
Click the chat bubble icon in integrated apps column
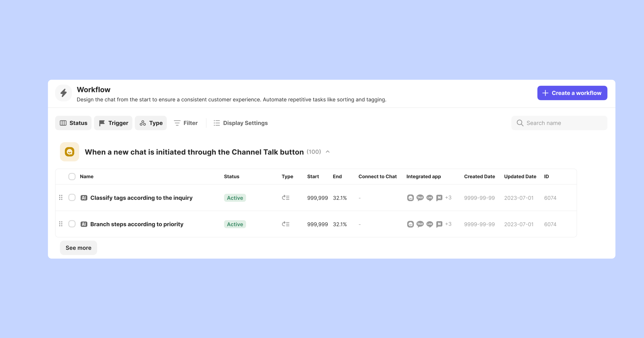pos(410,197)
